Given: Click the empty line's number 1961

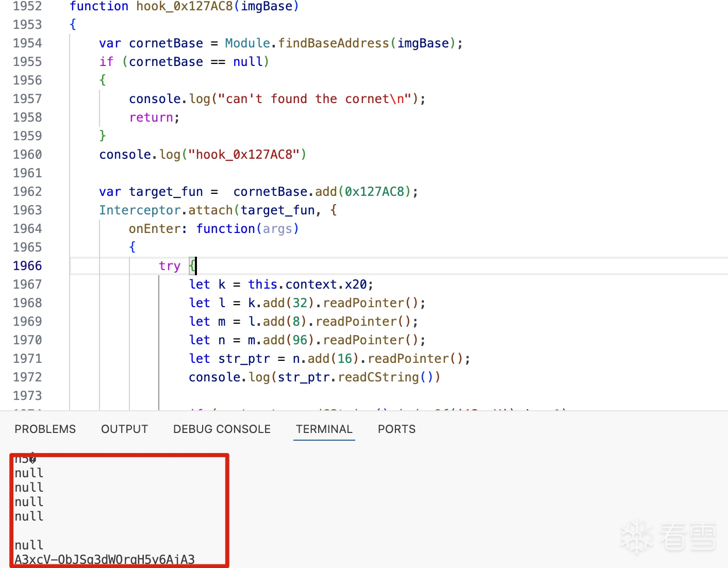Looking at the screenshot, I should (x=27, y=173).
